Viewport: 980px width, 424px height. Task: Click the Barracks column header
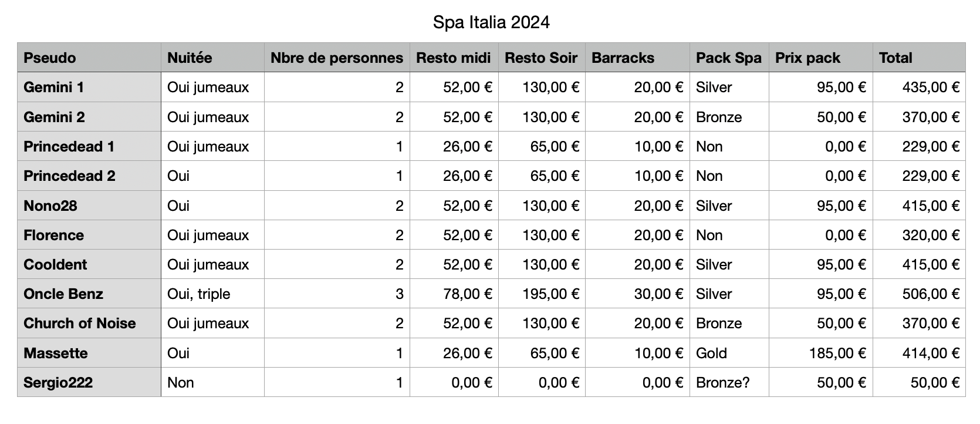[623, 58]
